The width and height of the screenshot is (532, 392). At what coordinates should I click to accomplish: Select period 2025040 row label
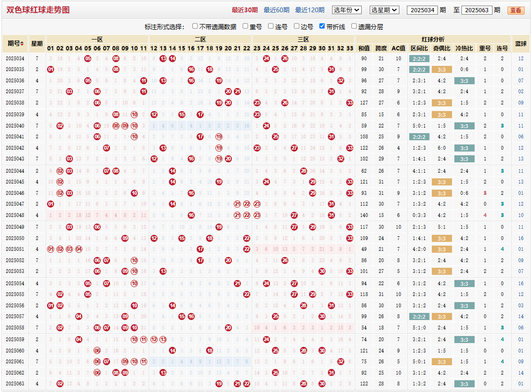click(x=15, y=126)
